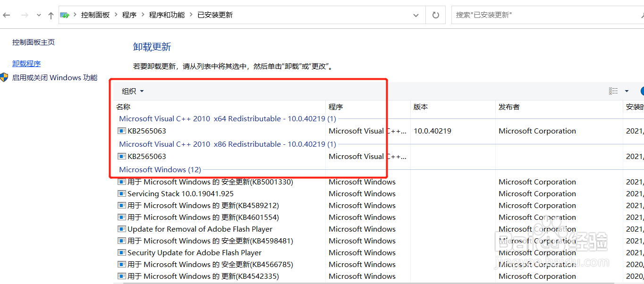Open 卸载程序 link
The image size is (644, 284).
(26, 63)
